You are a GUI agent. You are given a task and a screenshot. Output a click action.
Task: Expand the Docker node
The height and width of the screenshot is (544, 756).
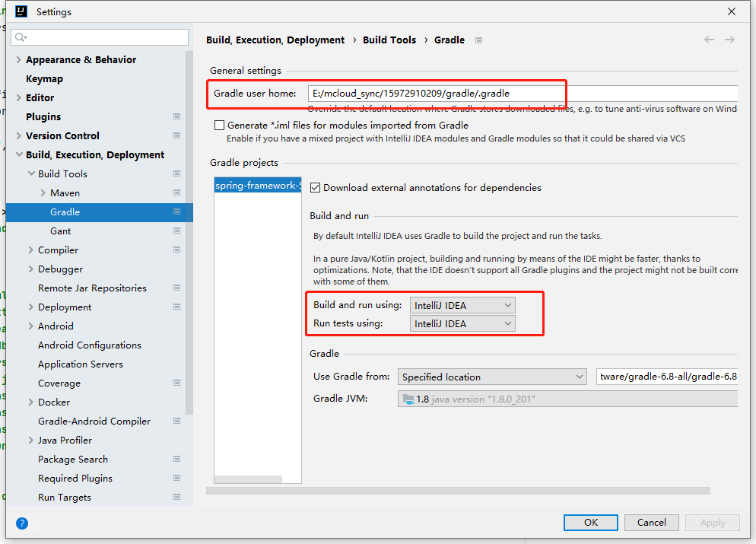[31, 402]
